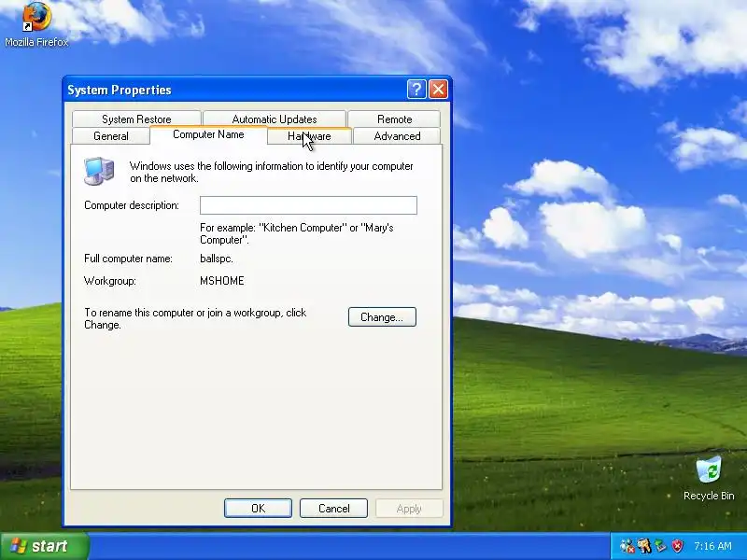Viewport: 747px width, 560px height.
Task: Click the full computer name 'ballspc.'
Action: [217, 259]
